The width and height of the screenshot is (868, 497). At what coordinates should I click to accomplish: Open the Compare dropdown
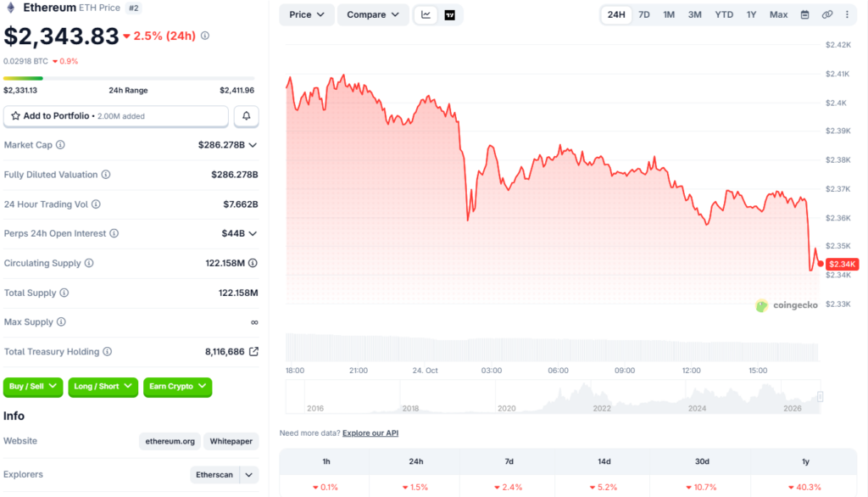pos(373,15)
